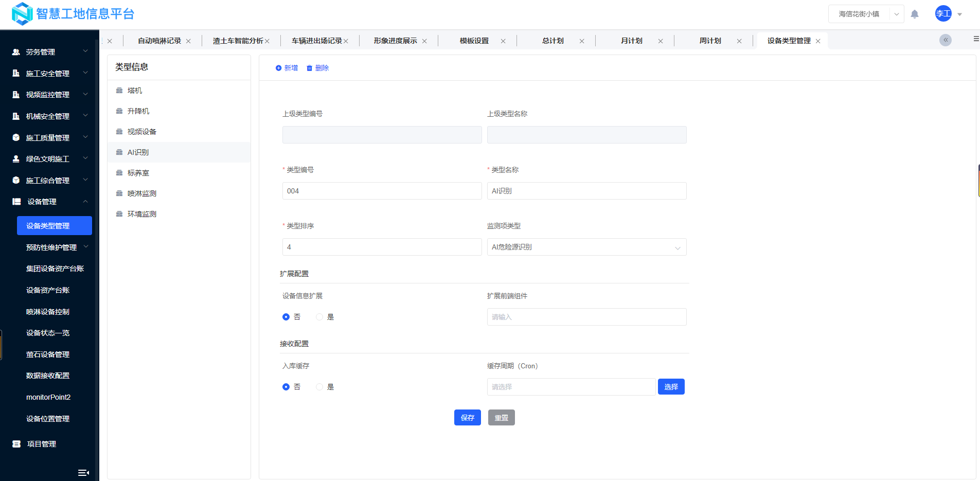Expand the 预防性维护管理 submenu chevron
This screenshot has width=980, height=481.
point(86,247)
